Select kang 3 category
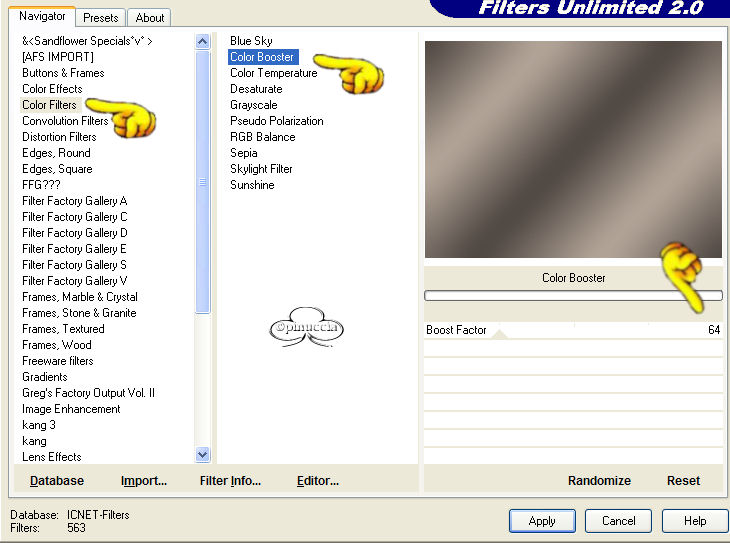Screen dimensions: 730x543 tap(39, 425)
